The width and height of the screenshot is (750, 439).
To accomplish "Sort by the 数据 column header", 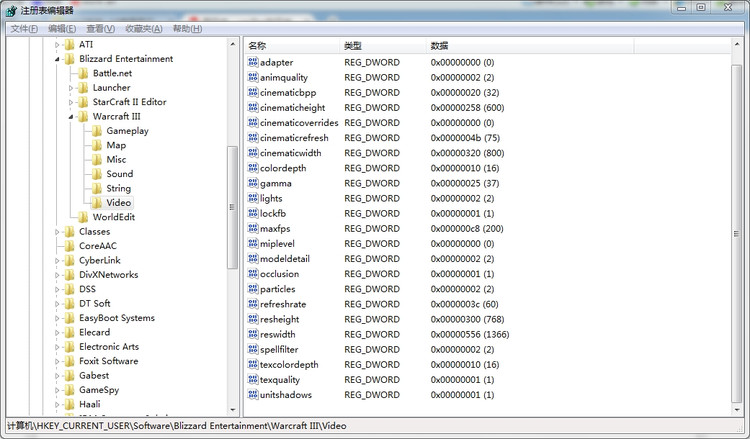I will coord(530,46).
